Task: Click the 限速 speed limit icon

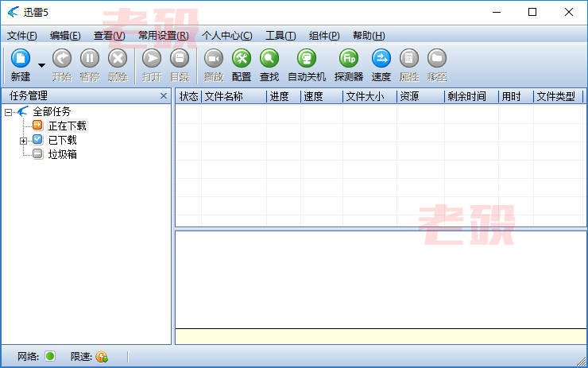Action: tap(102, 356)
